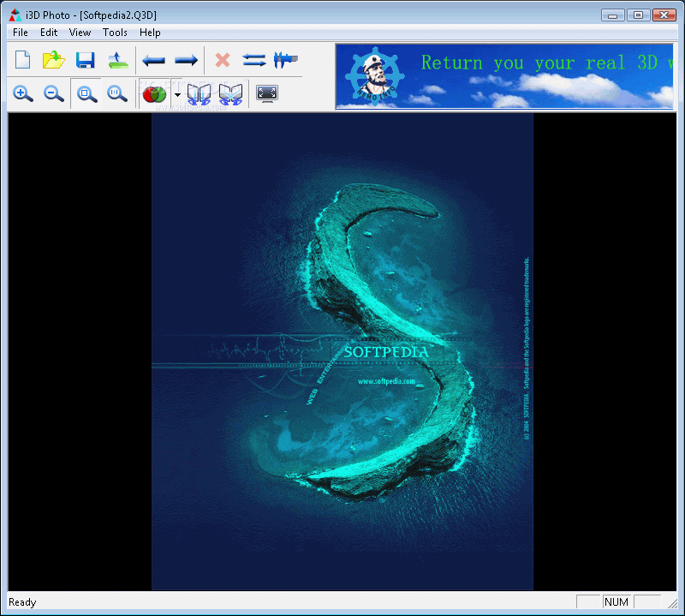Open the anaglyph mode dropdown arrow

click(177, 94)
